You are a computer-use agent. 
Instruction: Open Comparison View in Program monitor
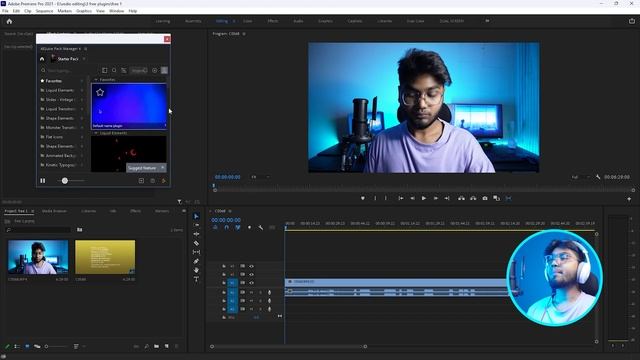point(497,198)
